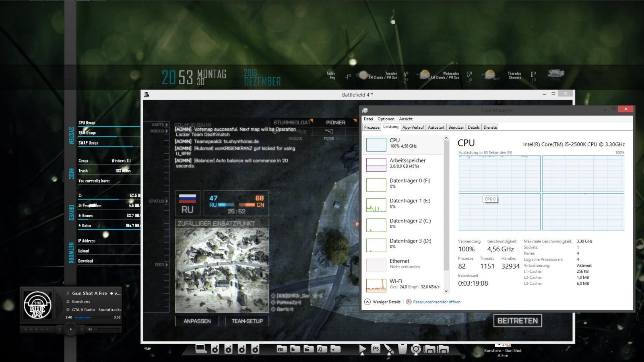Screen dimensions: 644x362
Task: Select the ZUFÄLLIGER EINSATZPUNKT spawn map
Action: (x=222, y=266)
